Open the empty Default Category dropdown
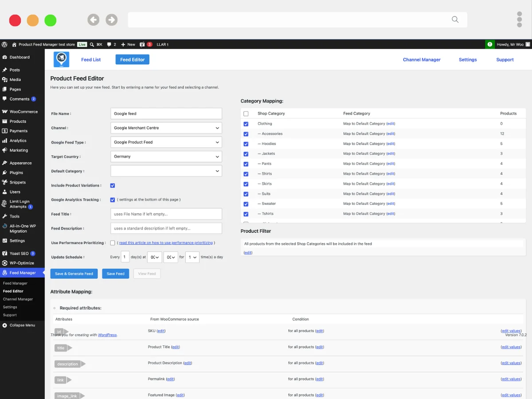Screen dimensions: 532x399 166,171
